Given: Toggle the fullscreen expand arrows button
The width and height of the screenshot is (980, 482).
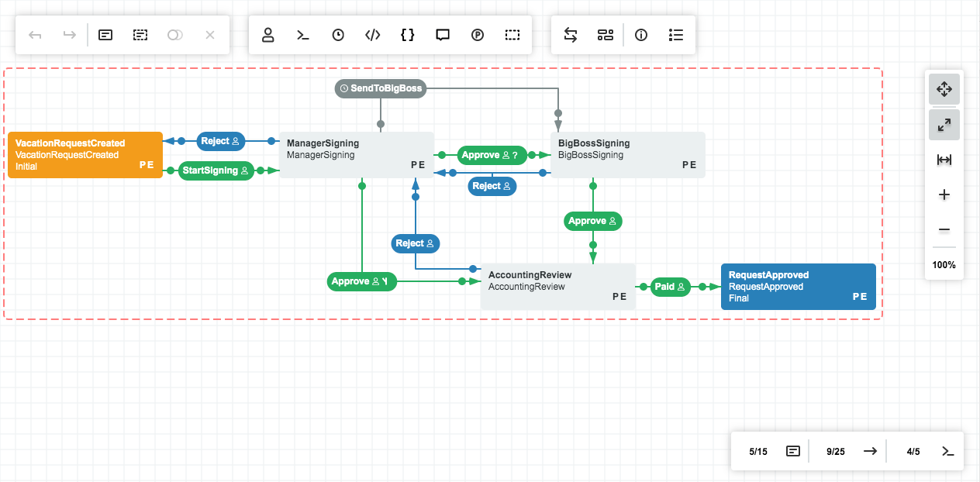Looking at the screenshot, I should point(944,124).
